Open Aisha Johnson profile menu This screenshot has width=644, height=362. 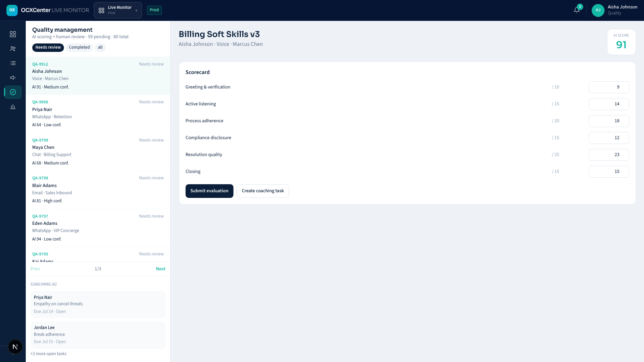click(615, 10)
